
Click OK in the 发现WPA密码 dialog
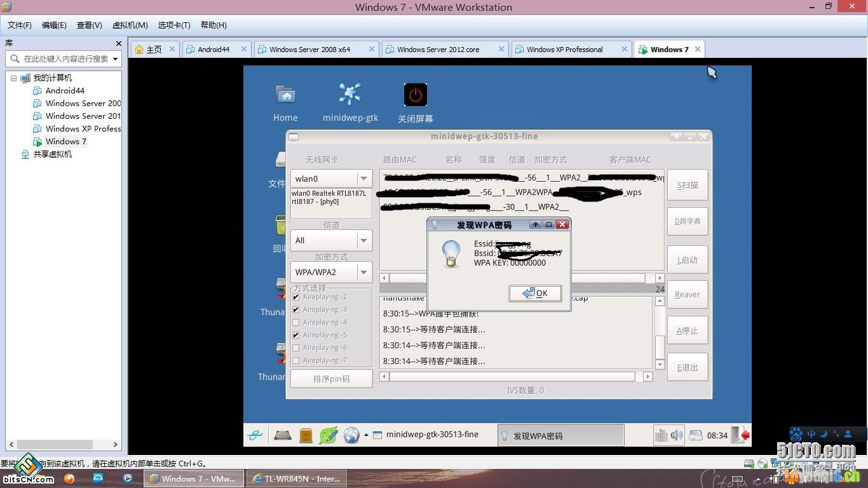[535, 293]
